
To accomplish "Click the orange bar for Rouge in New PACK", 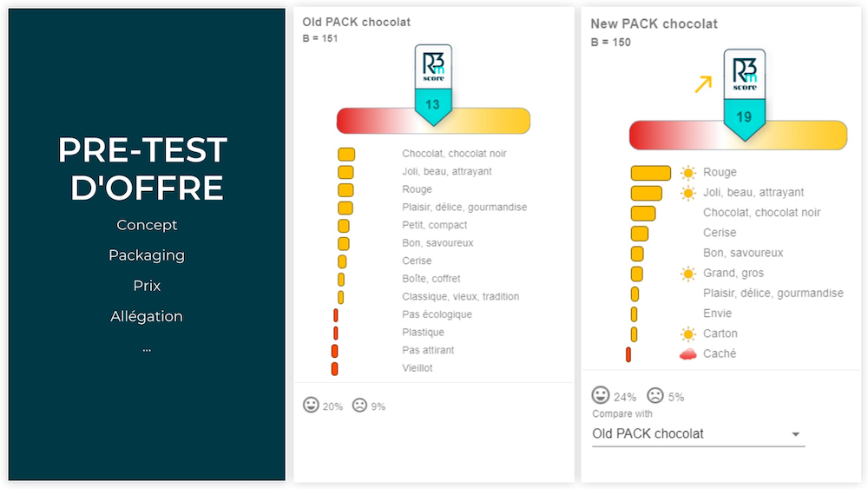I will pyautogui.click(x=650, y=174).
